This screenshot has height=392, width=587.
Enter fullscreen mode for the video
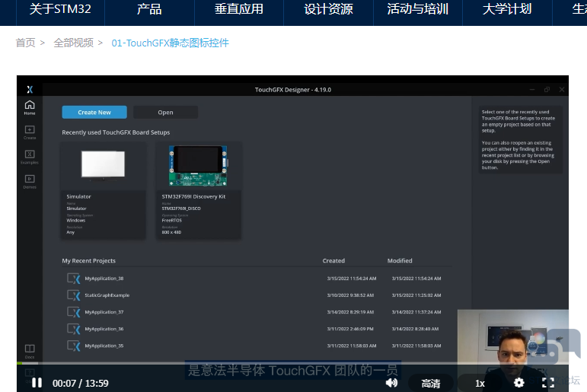tap(548, 383)
